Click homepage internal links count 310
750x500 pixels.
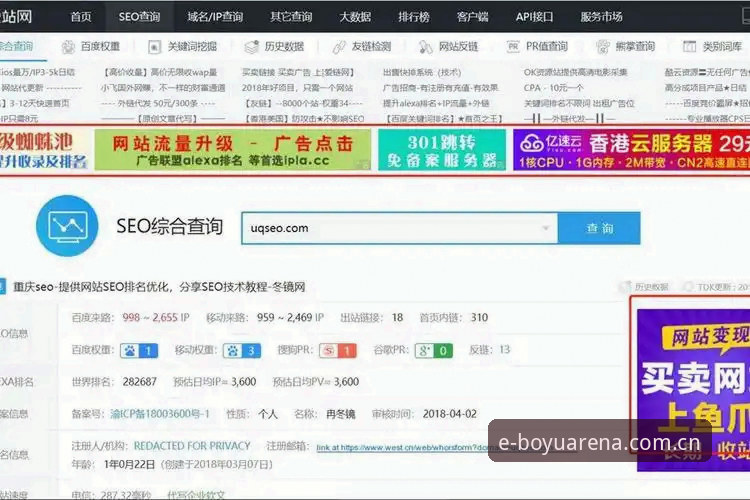[x=479, y=318]
